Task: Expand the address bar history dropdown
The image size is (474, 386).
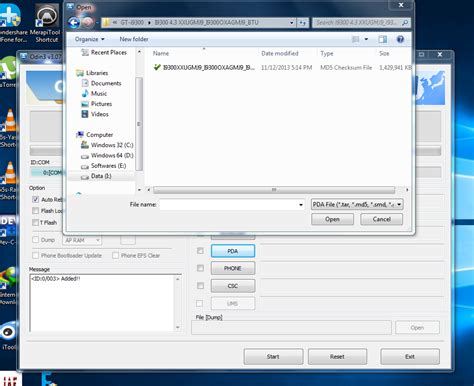Action: click(292, 23)
